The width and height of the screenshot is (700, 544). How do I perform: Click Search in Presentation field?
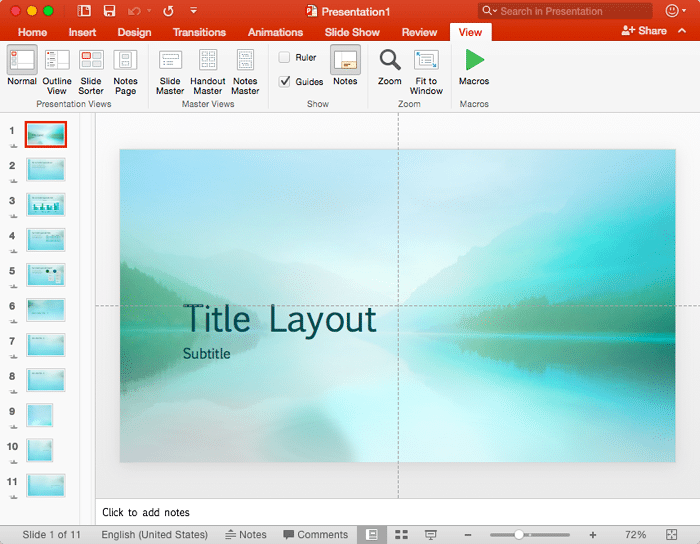(x=565, y=11)
